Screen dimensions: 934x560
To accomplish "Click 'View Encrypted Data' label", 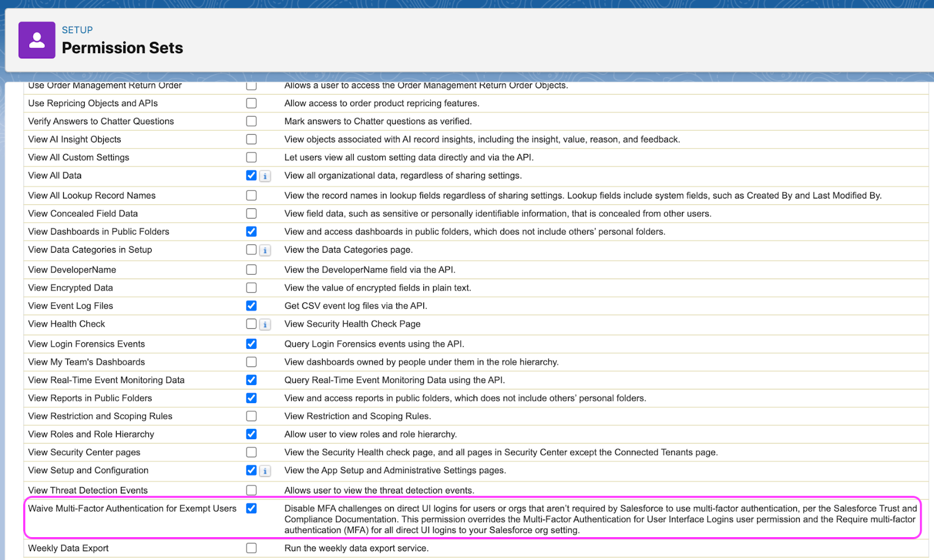I will [x=71, y=288].
